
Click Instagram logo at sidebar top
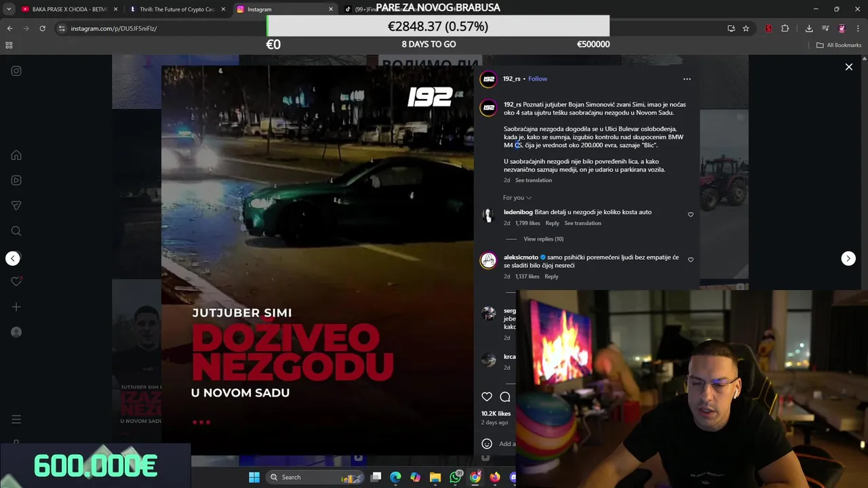16,70
